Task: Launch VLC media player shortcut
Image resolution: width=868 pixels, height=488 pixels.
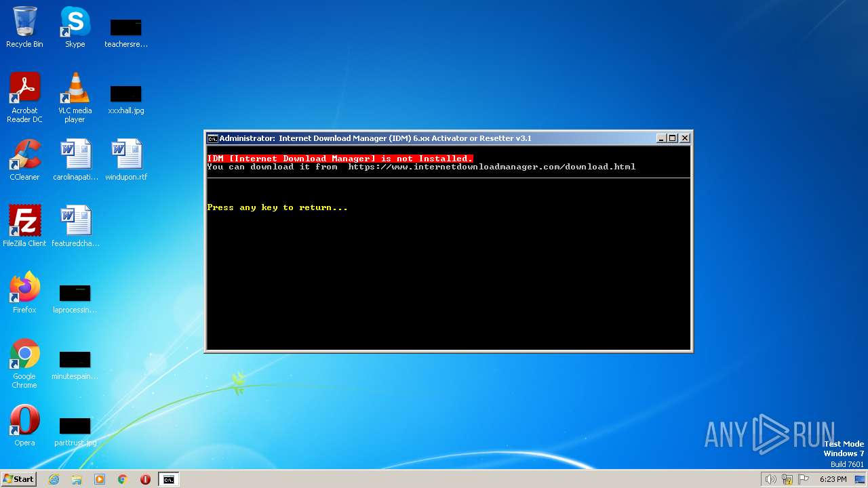Action: (75, 98)
